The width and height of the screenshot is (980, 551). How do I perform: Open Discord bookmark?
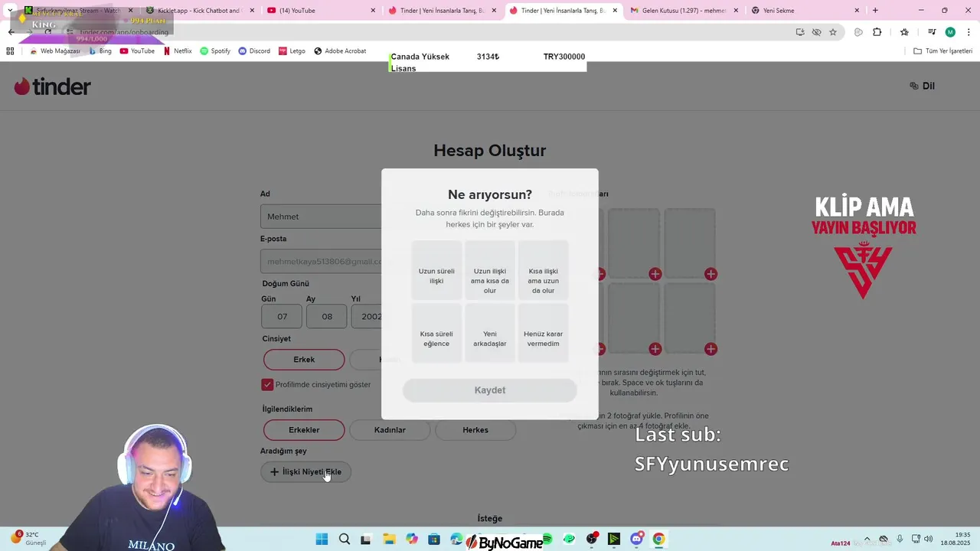point(254,51)
